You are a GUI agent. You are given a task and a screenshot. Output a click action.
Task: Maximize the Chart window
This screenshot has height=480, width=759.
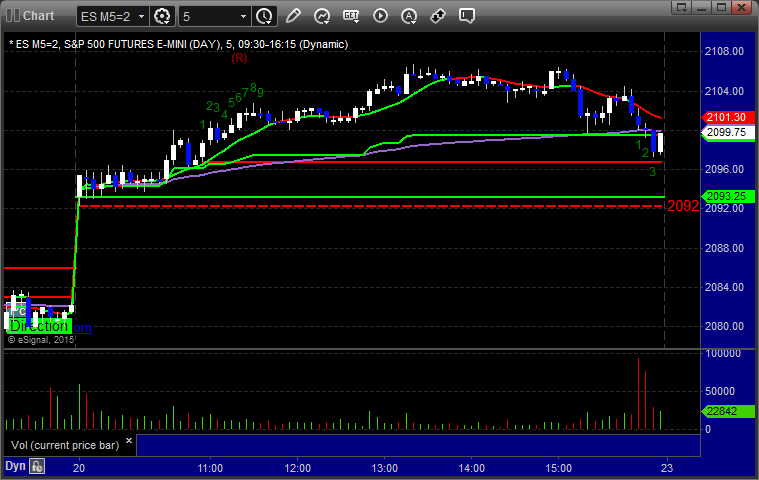[x=721, y=7]
